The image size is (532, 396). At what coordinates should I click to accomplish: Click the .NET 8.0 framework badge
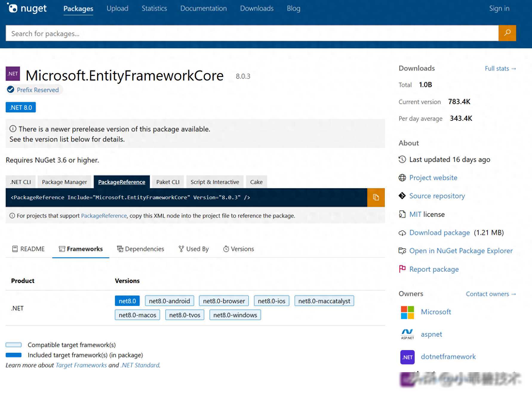[x=21, y=107]
